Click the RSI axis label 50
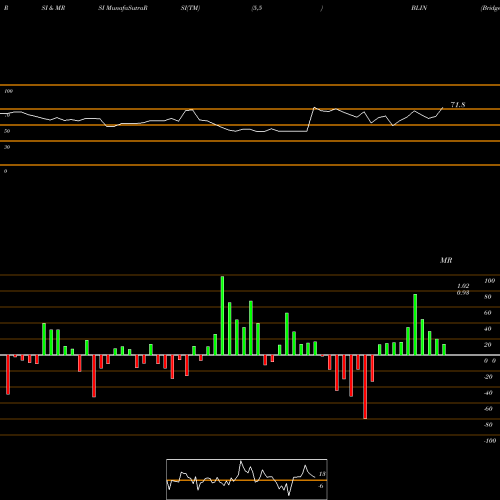The width and height of the screenshot is (500, 500). [x=7, y=131]
